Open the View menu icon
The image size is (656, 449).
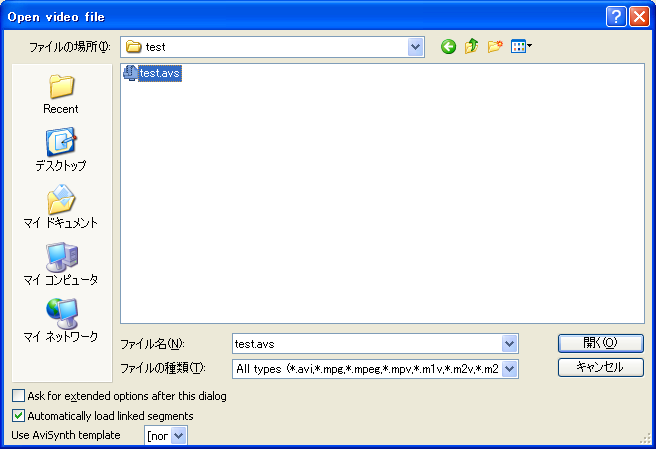pos(521,47)
